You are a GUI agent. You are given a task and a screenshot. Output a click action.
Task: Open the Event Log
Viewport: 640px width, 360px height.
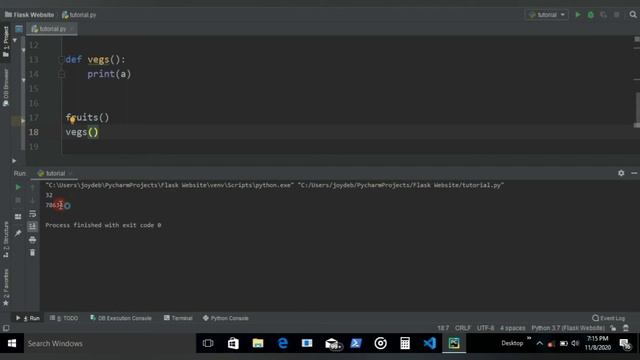[608, 318]
